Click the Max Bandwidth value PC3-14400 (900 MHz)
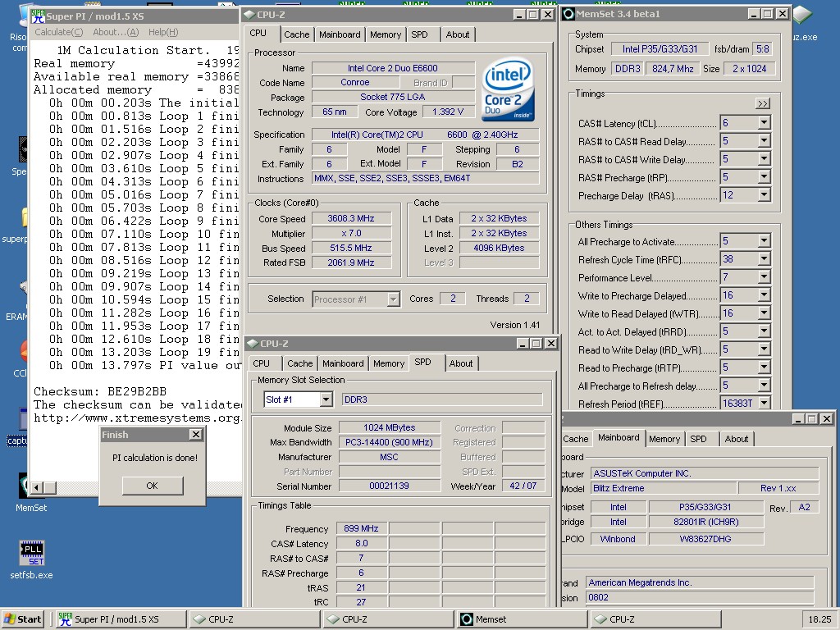Screen dimensions: 840x630 389,442
